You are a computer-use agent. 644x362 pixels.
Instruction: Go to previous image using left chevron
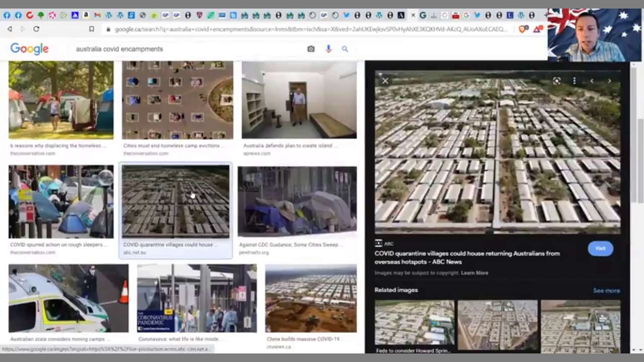point(592,81)
